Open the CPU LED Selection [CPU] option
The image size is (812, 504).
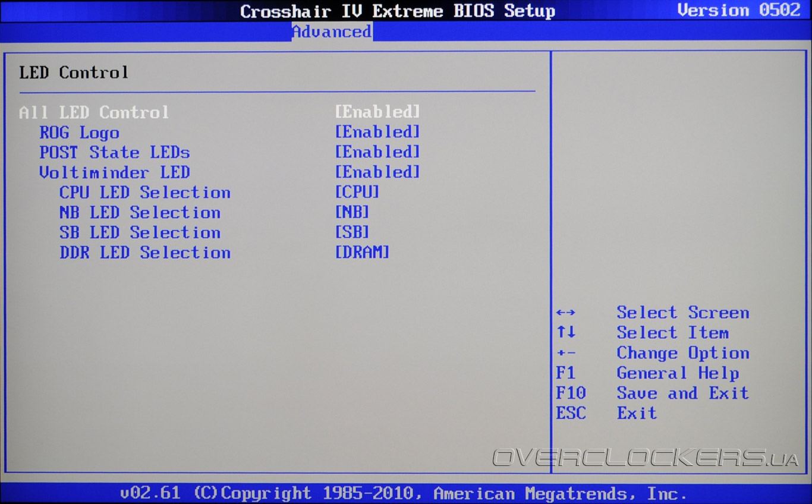[x=357, y=193]
